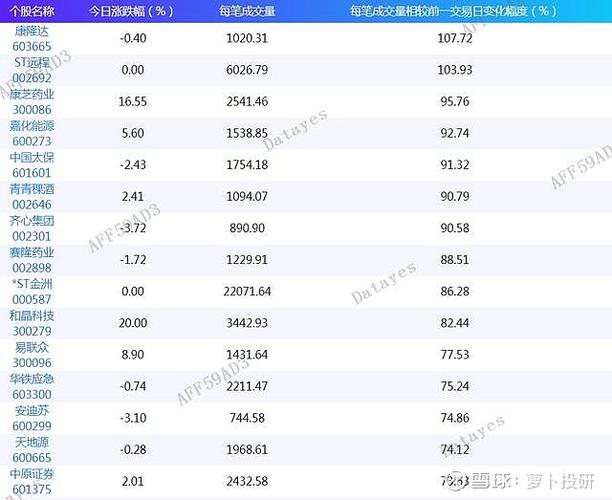Image resolution: width=612 pixels, height=500 pixels.
Task: Click change percentage 88.51
Action: coord(455,260)
